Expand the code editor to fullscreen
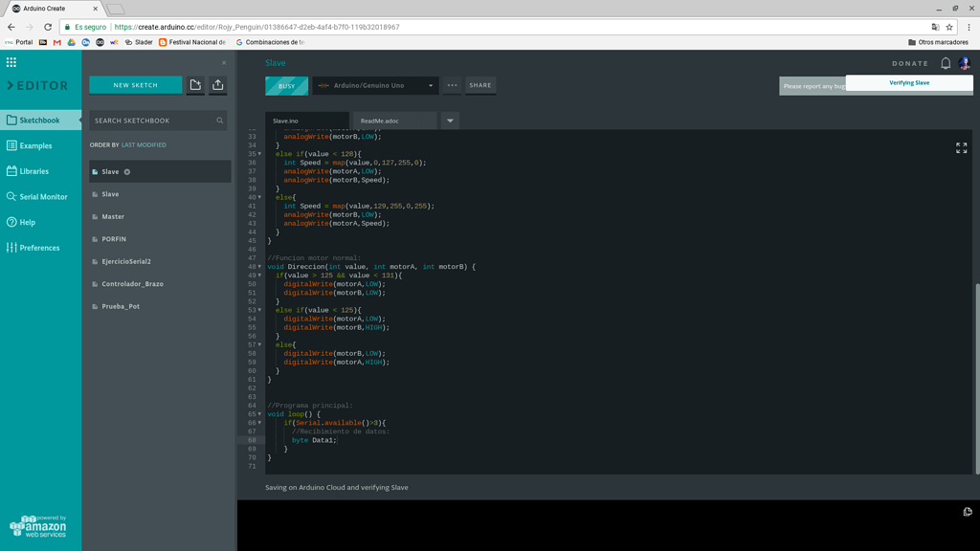The image size is (980, 551). click(961, 148)
